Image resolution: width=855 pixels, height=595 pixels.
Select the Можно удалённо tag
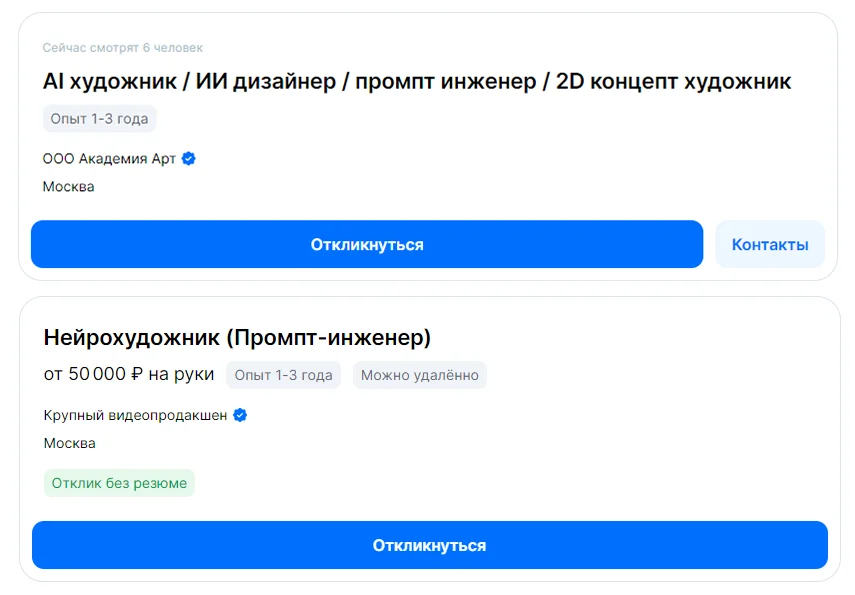(x=420, y=375)
